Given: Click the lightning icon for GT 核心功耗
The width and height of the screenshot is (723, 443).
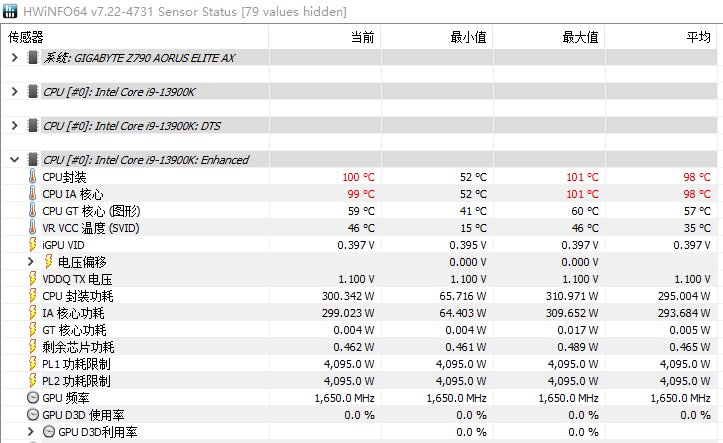Looking at the screenshot, I should (32, 330).
